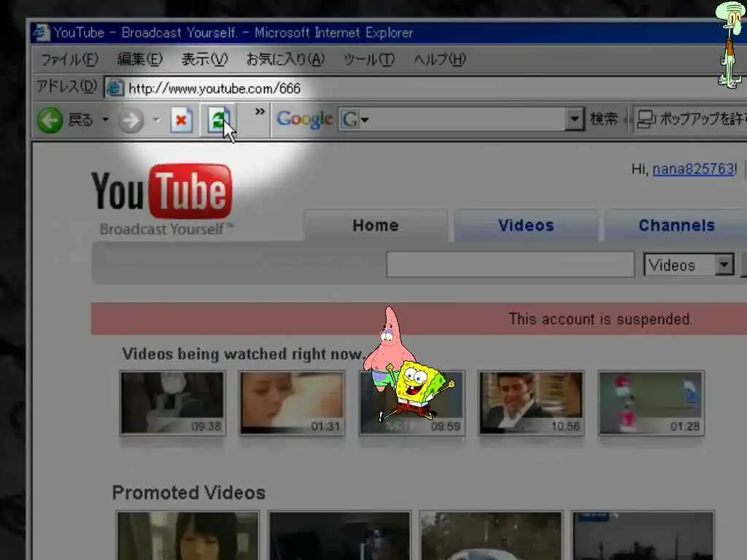Open the ヘルプ(H) menu
This screenshot has width=747, height=560.
tap(440, 60)
